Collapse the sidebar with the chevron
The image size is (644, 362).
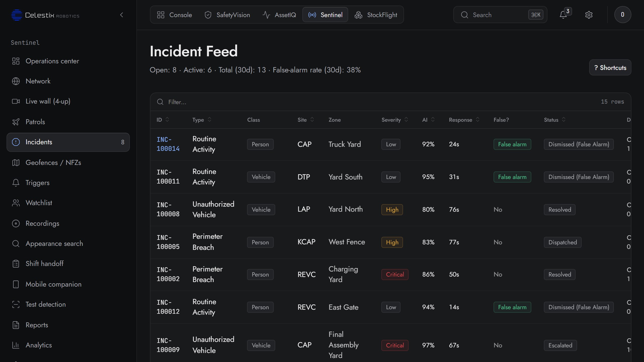(x=122, y=15)
